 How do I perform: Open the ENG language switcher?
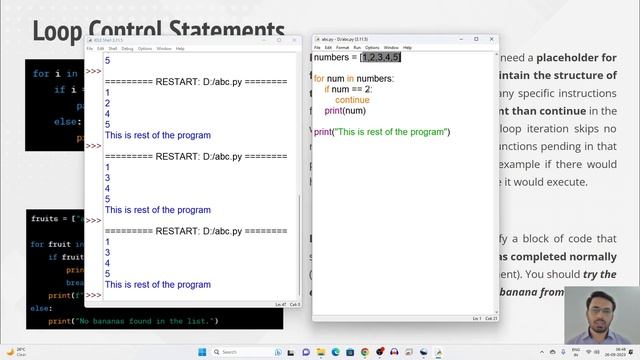(576, 352)
